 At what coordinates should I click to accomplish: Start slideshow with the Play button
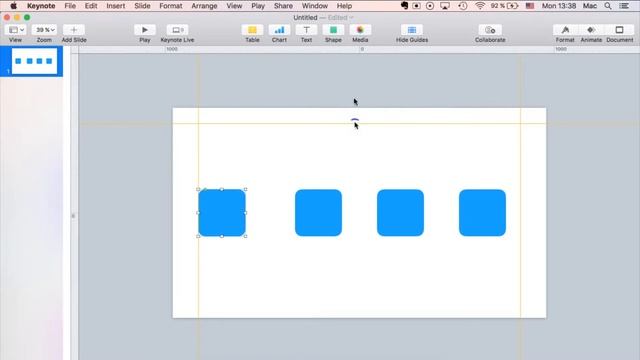[144, 30]
